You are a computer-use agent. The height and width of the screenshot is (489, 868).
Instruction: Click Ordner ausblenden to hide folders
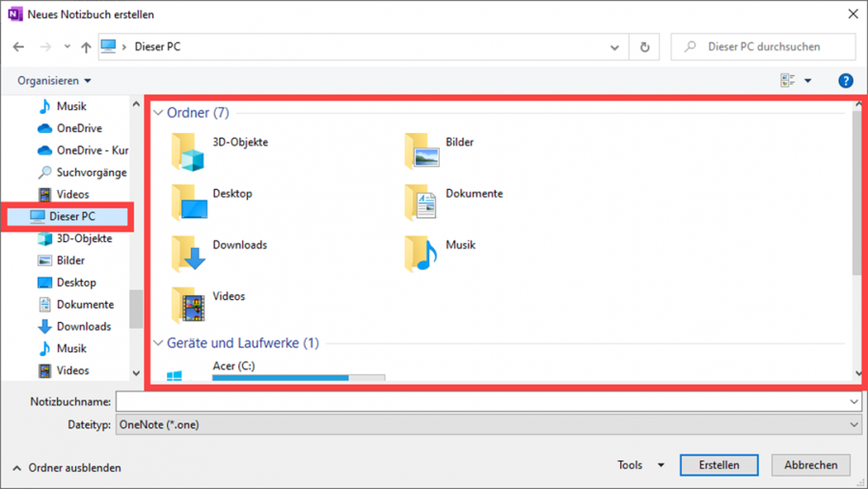pos(67,468)
